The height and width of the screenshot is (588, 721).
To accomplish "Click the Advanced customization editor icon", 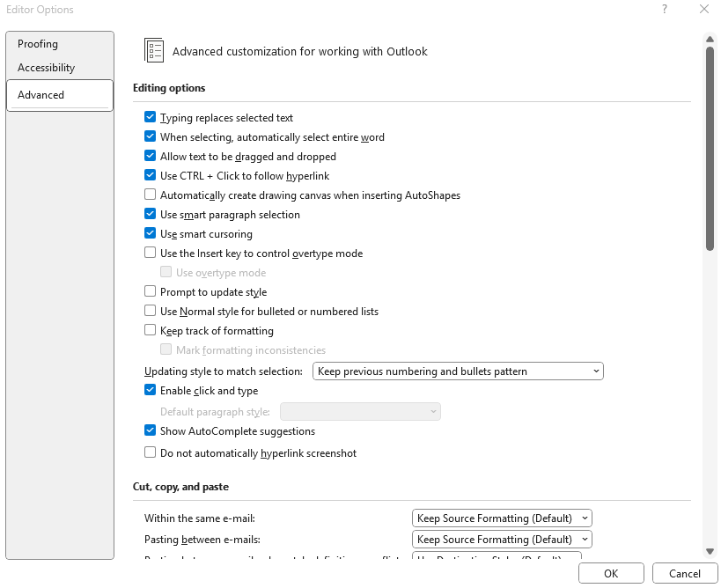I will [x=153, y=51].
